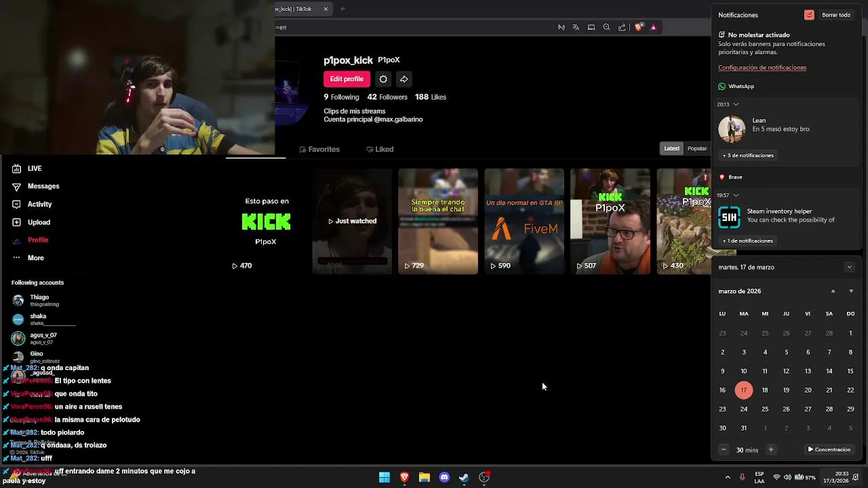Viewport: 868px width, 488px height.
Task: Open the 9 Following list
Action: (341, 97)
